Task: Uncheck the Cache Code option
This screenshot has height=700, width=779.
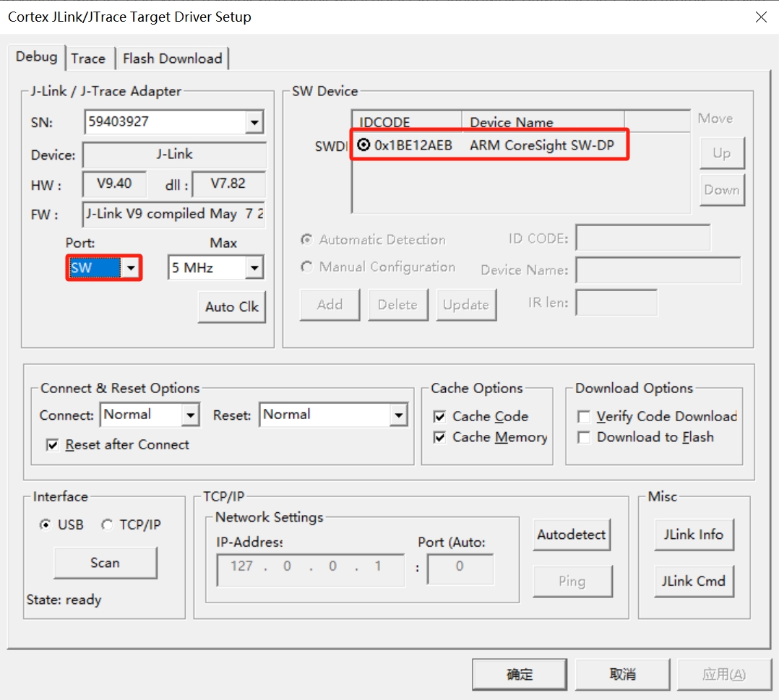Action: (x=439, y=417)
